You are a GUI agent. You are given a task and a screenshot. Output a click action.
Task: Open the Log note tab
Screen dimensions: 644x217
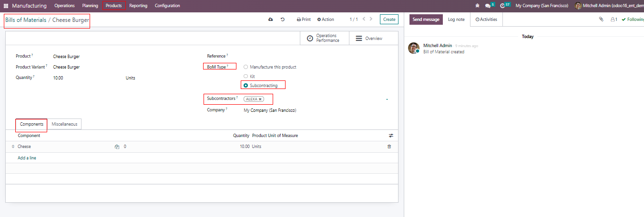pos(456,20)
